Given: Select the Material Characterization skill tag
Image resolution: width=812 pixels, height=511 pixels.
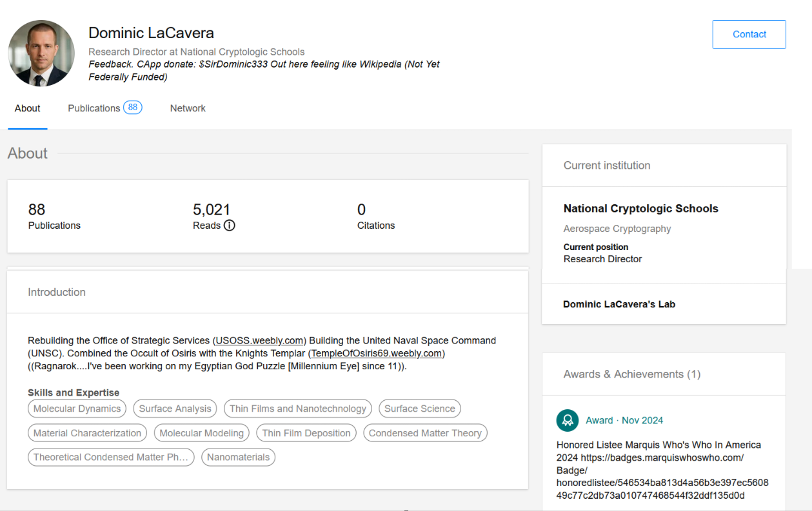Looking at the screenshot, I should point(87,433).
